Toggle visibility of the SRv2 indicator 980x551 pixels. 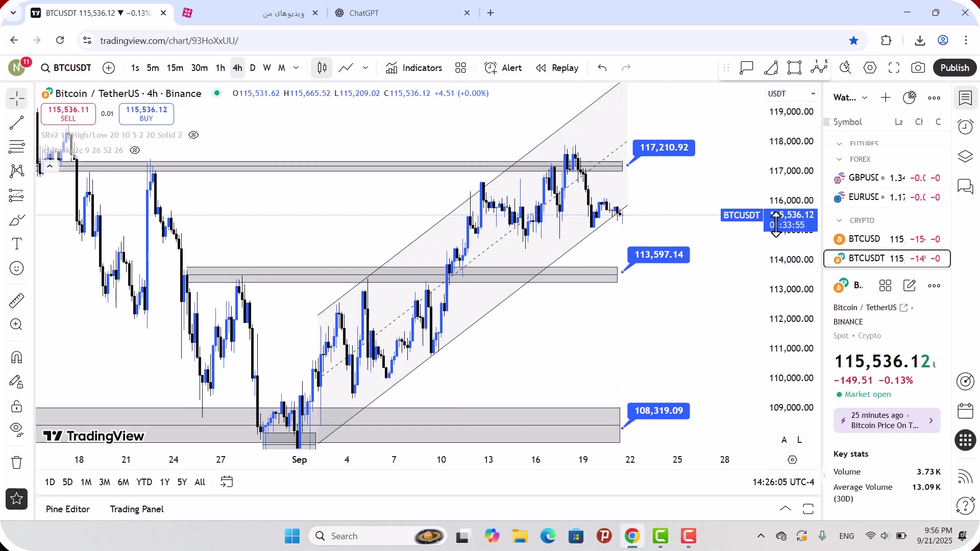click(193, 135)
